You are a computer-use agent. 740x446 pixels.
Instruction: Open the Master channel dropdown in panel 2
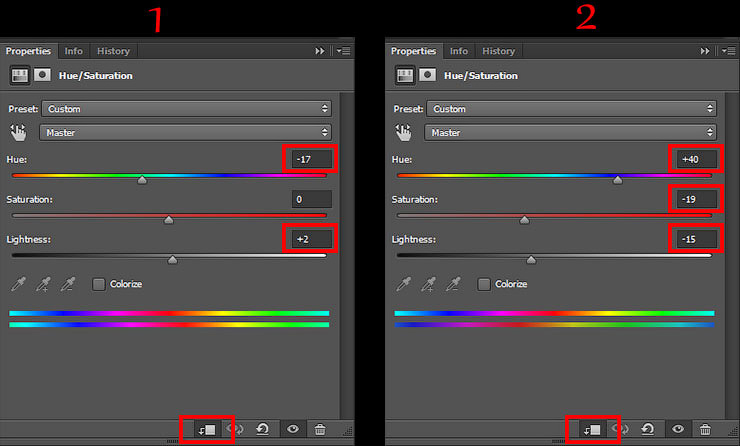[x=570, y=133]
